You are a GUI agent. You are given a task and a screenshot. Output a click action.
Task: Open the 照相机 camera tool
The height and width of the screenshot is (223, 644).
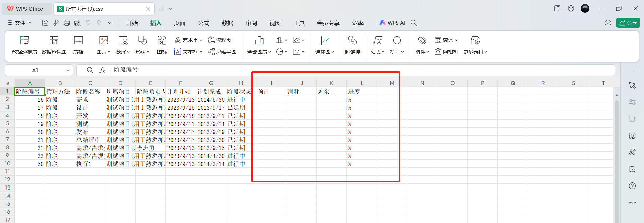point(446,52)
